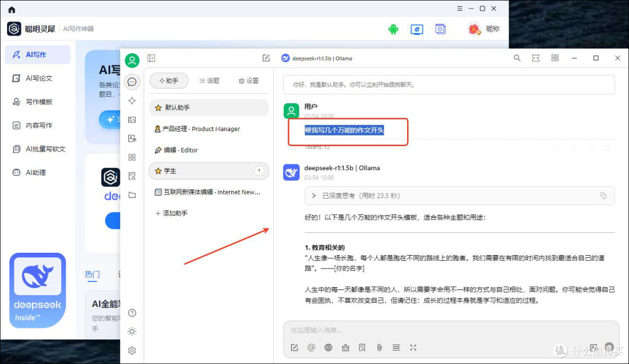The height and width of the screenshot is (364, 629).
Task: Click the new topic icon in the input toolbar
Action: [x=295, y=348]
